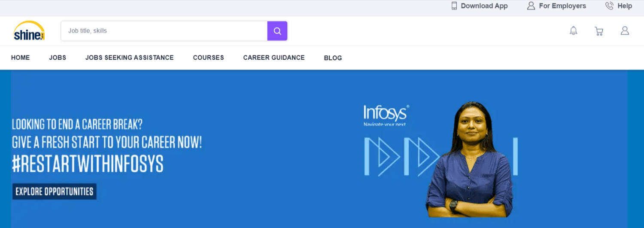
Task: Click the #RESTARTWITHINFOSYS hashtag text
Action: tap(88, 164)
